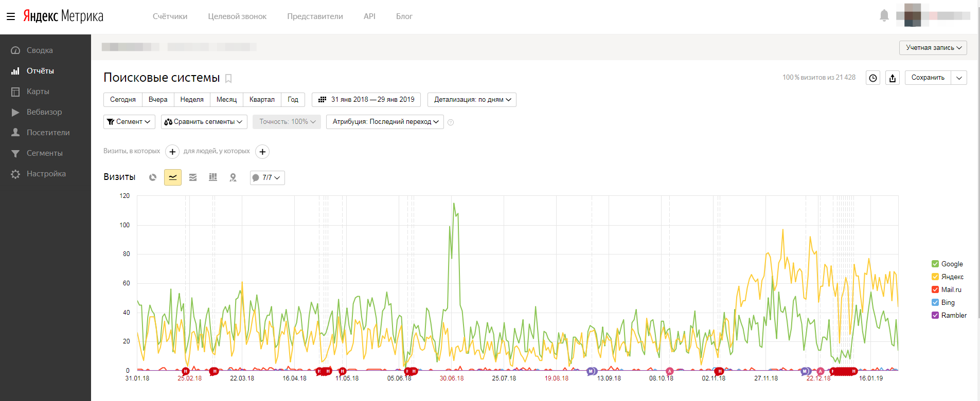Click the Настройка gear icon
This screenshot has width=980, height=401.
tap(15, 174)
